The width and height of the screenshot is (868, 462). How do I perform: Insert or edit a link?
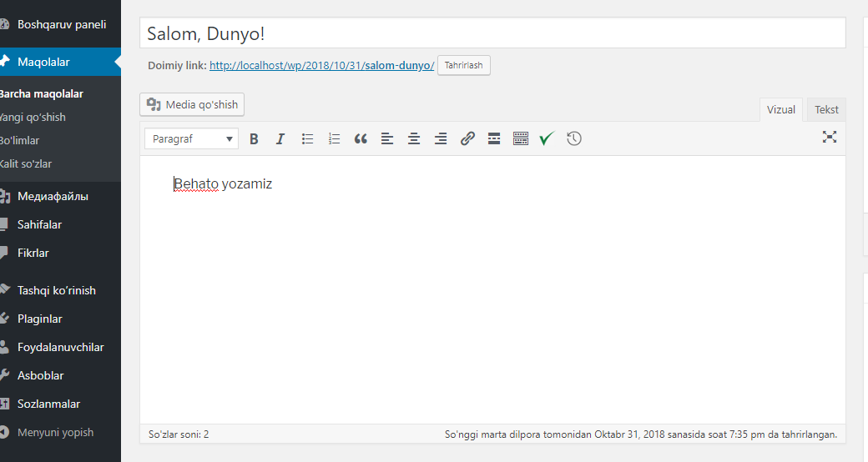(x=467, y=139)
